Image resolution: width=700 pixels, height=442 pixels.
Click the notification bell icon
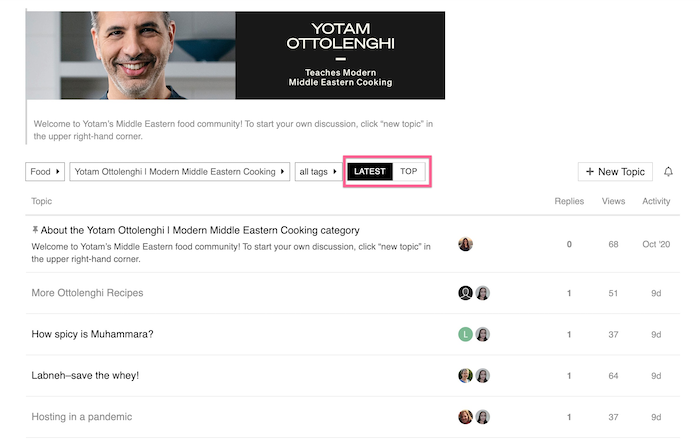tap(668, 171)
